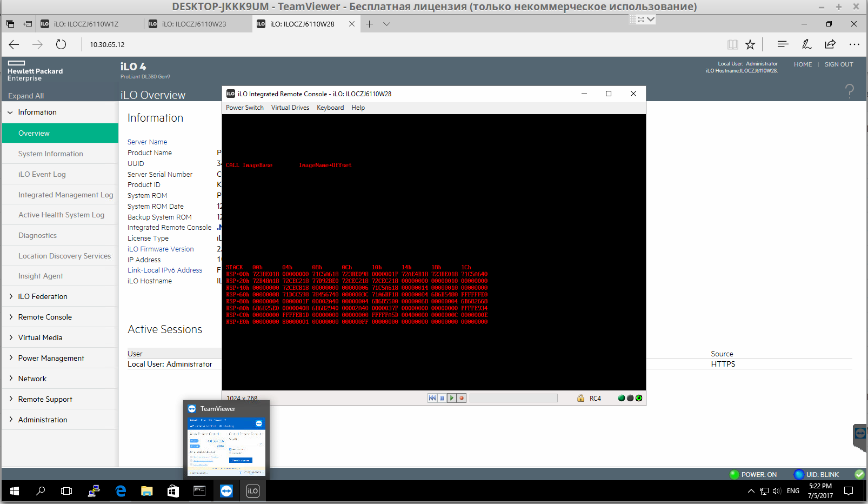Click the dark UID indicator light in console
The width and height of the screenshot is (868, 504).
630,398
